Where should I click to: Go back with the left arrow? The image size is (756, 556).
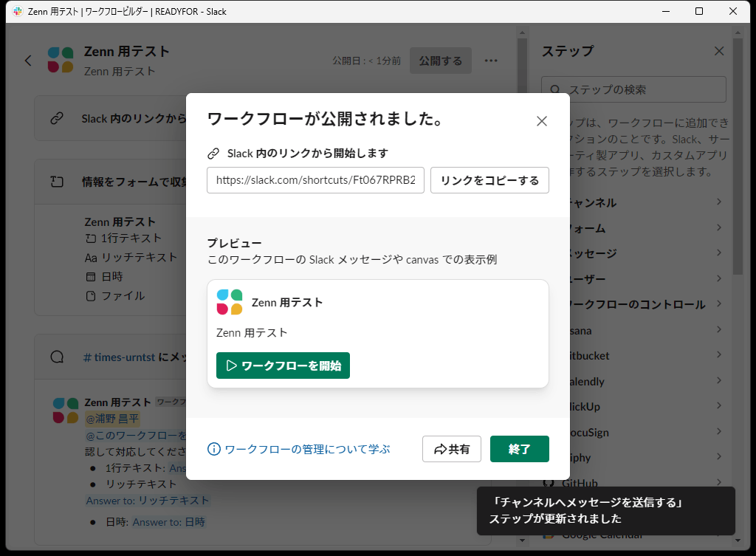(29, 61)
